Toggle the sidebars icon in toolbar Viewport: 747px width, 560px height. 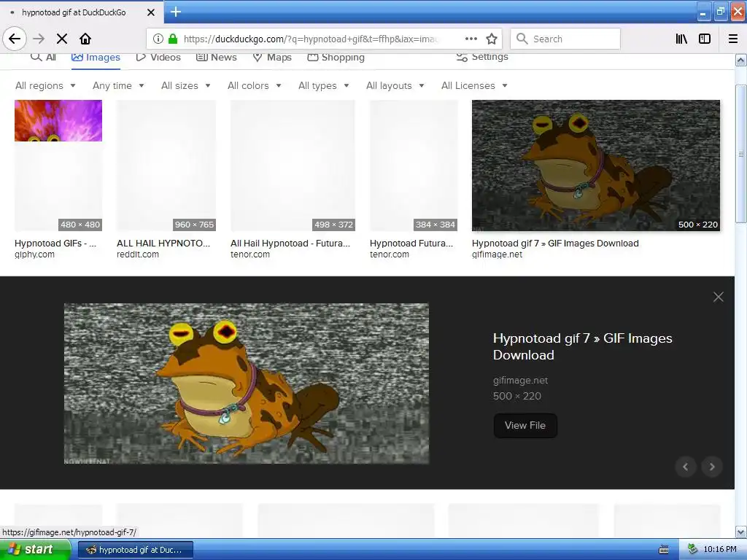(705, 39)
